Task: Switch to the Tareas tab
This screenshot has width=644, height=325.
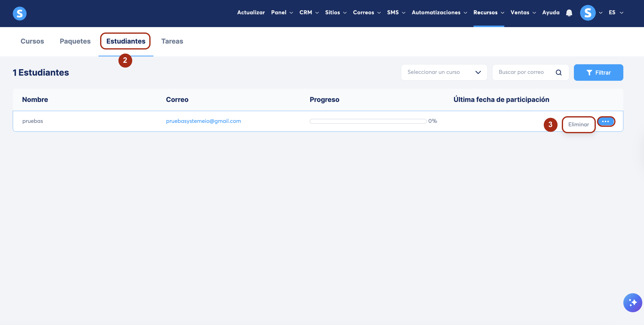Action: pos(172,41)
